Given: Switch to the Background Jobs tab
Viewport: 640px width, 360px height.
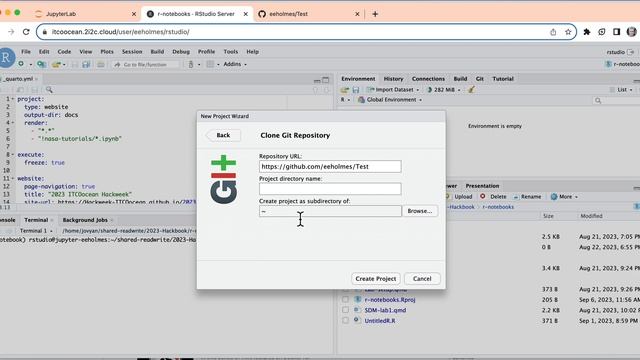Looking at the screenshot, I should [85, 220].
